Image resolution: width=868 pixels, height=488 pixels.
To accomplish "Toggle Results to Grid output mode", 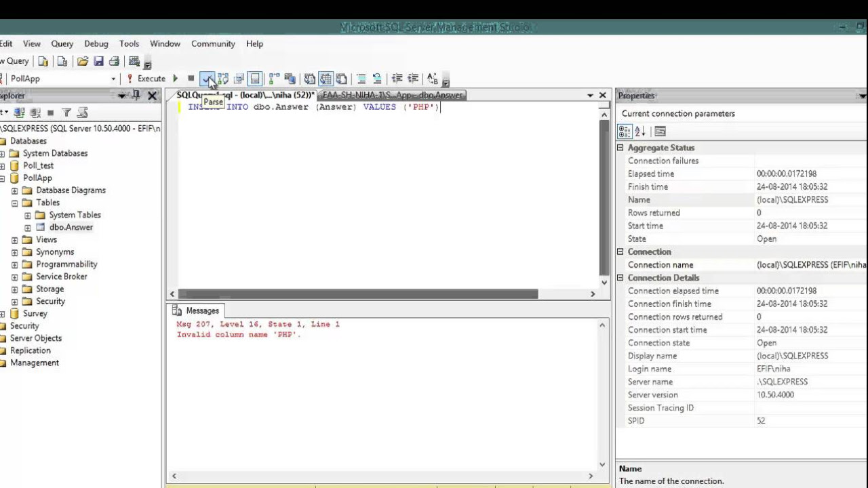I will pyautogui.click(x=325, y=79).
